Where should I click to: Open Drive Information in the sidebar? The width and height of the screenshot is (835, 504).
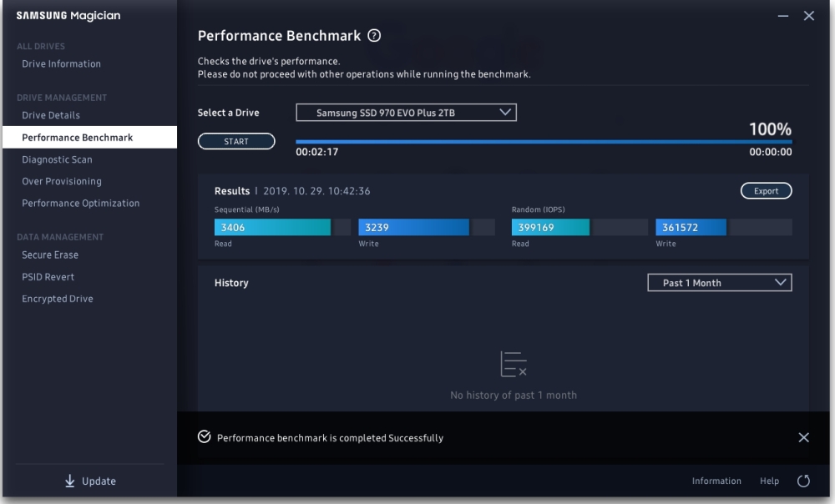pyautogui.click(x=61, y=64)
